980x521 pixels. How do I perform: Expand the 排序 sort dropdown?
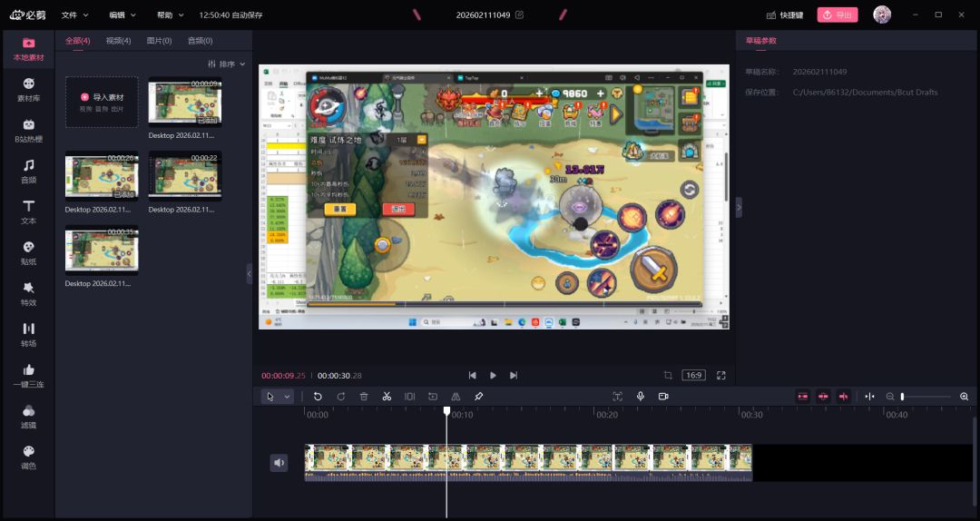(226, 64)
